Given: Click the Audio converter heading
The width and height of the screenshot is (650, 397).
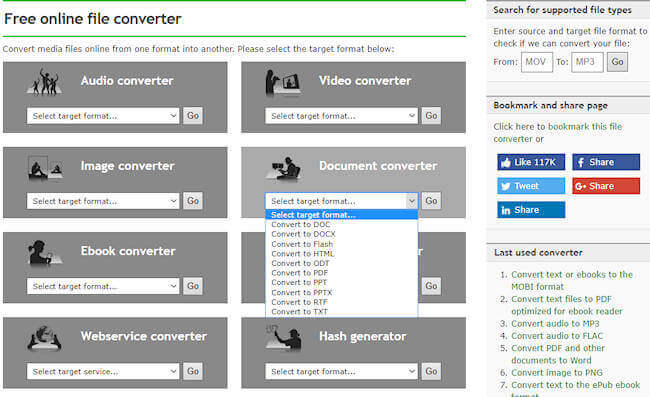Looking at the screenshot, I should 127,81.
